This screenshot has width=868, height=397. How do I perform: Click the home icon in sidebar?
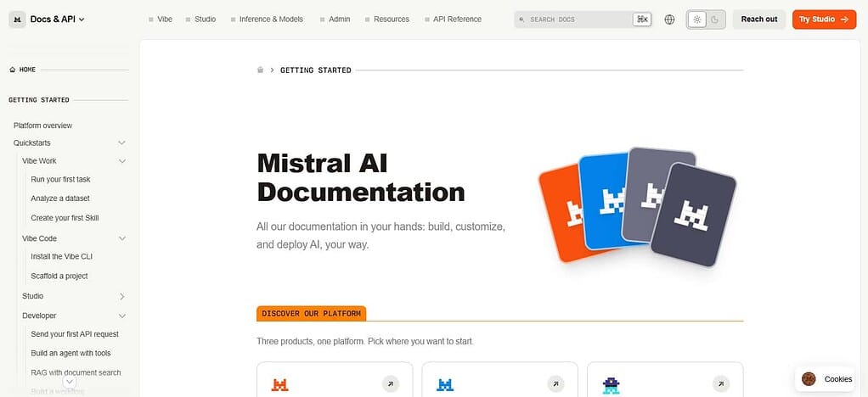coord(12,70)
